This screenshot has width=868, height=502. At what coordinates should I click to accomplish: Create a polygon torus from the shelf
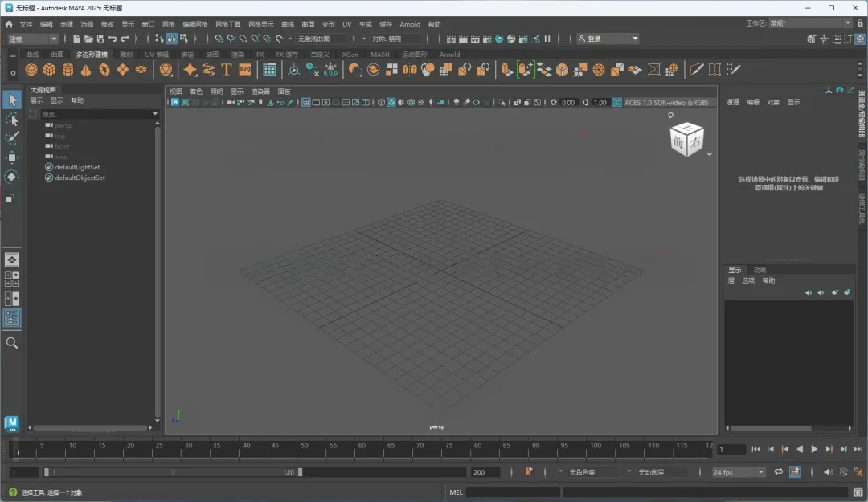point(104,70)
